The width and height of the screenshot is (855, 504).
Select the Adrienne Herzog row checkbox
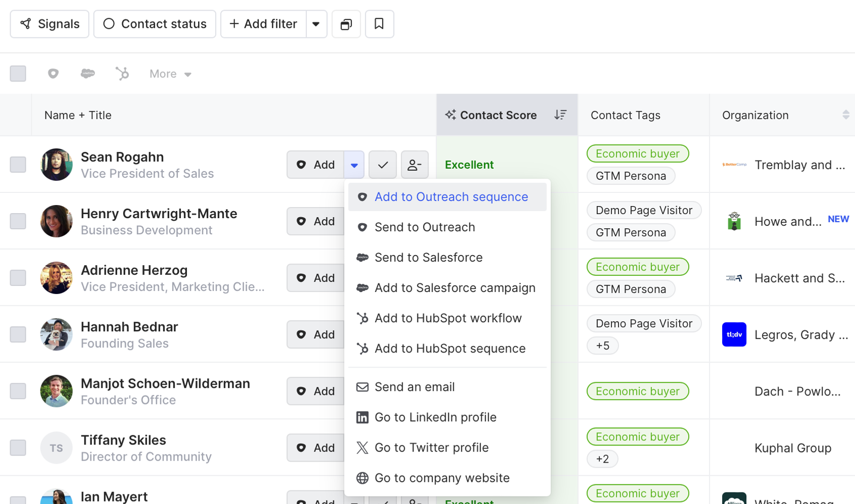click(18, 278)
